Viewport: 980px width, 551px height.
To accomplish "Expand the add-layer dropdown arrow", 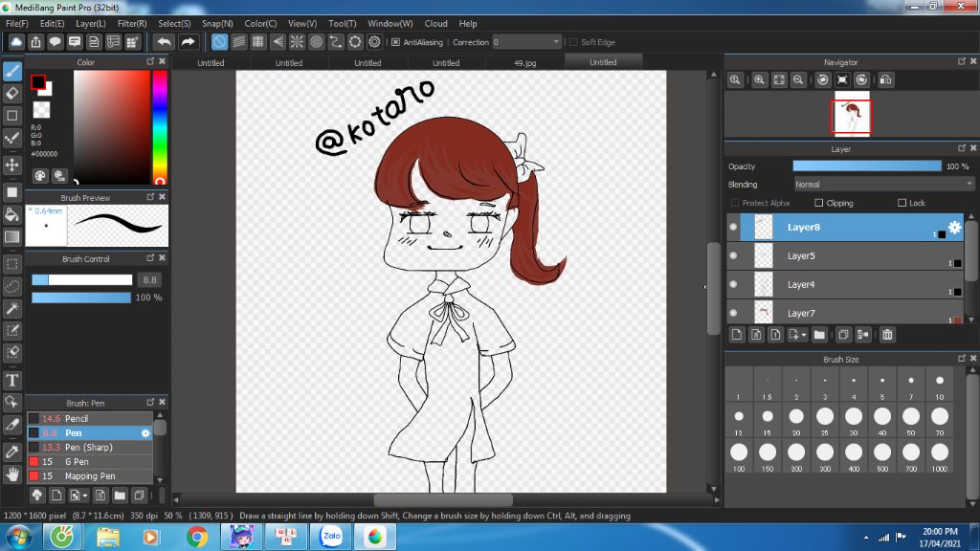I will pos(804,335).
